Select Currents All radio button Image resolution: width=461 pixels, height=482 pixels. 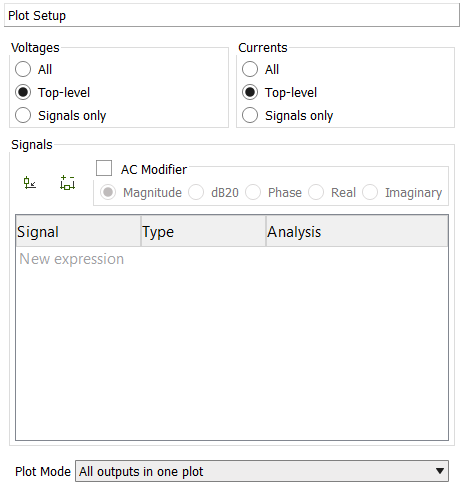(x=250, y=69)
